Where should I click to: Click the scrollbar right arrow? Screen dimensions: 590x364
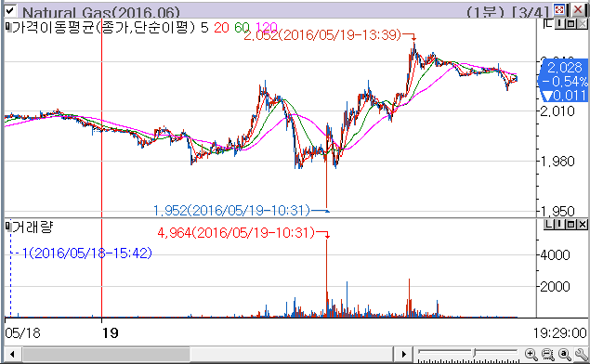pos(404,354)
